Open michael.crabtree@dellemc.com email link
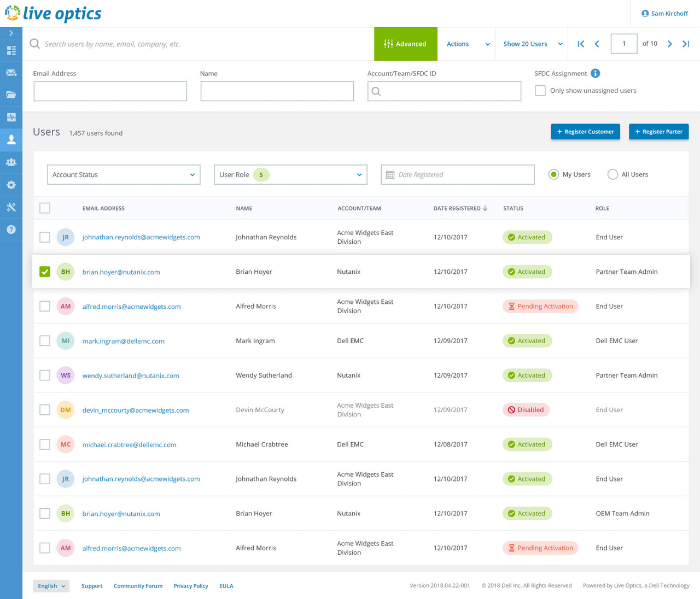This screenshot has height=599, width=700. 130,444
